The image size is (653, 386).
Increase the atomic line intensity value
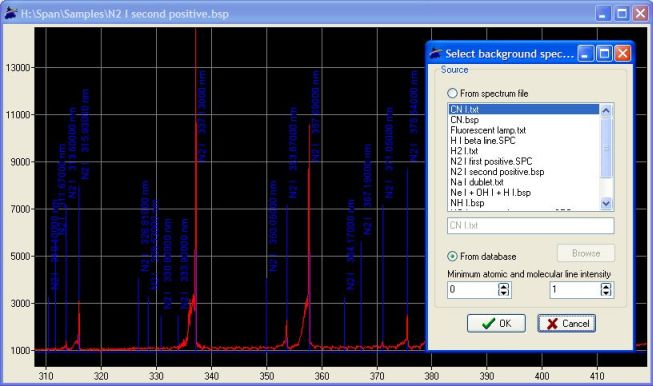[x=504, y=286]
